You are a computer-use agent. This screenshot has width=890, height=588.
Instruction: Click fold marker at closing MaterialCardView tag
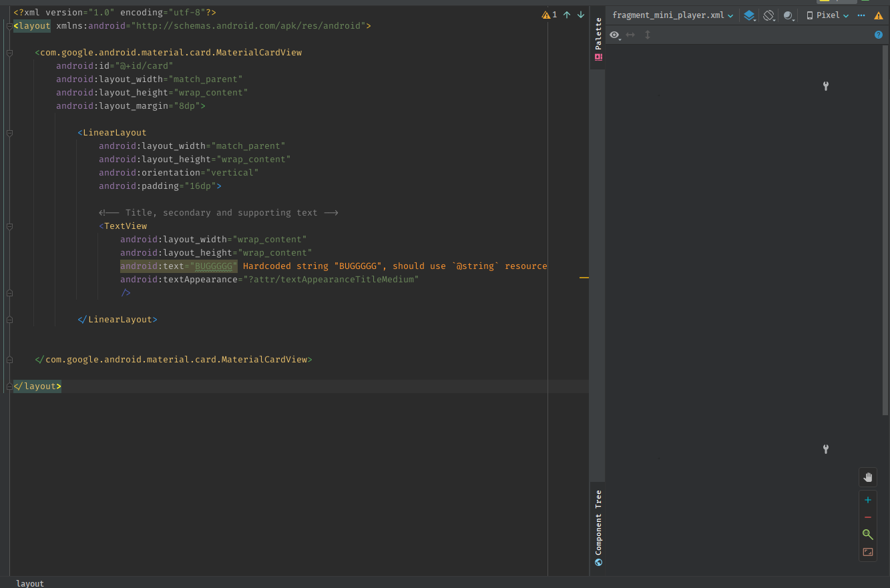[9, 360]
